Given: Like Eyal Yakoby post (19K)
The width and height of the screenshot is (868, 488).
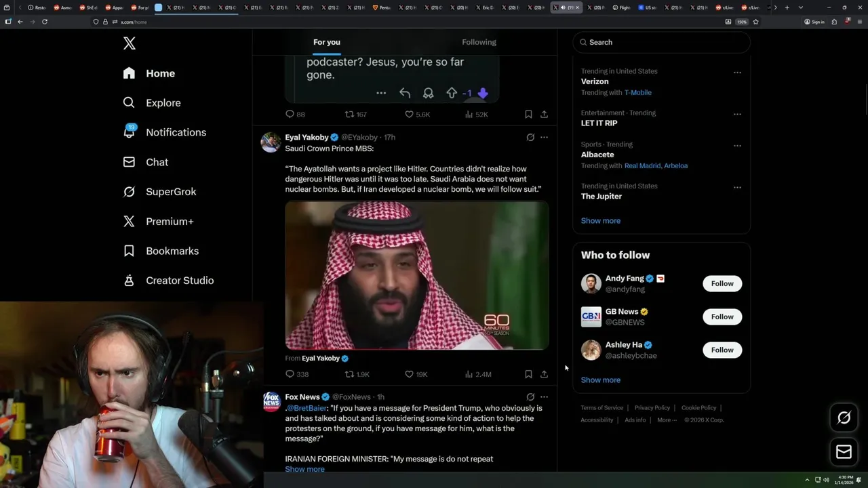Looking at the screenshot, I should (x=416, y=374).
